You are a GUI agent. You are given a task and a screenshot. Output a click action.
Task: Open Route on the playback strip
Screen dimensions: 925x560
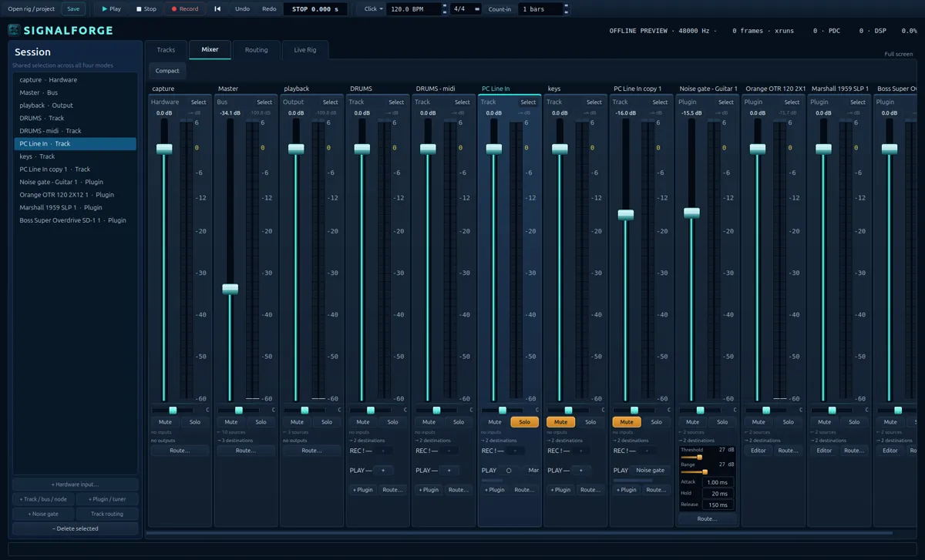(311, 451)
